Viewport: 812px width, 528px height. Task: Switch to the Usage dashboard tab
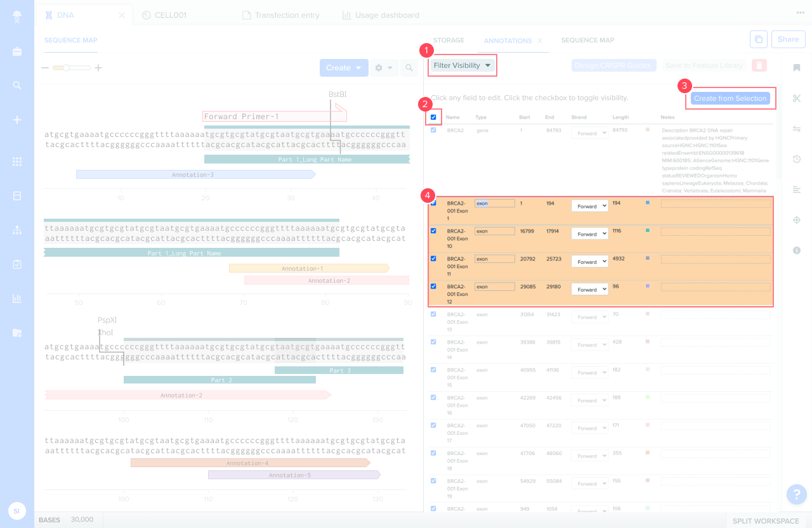tap(381, 15)
